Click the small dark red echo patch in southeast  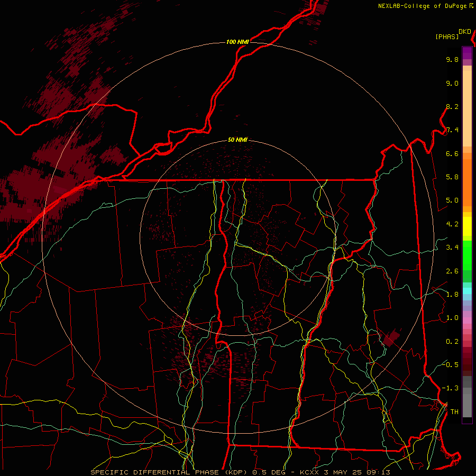click(391, 337)
